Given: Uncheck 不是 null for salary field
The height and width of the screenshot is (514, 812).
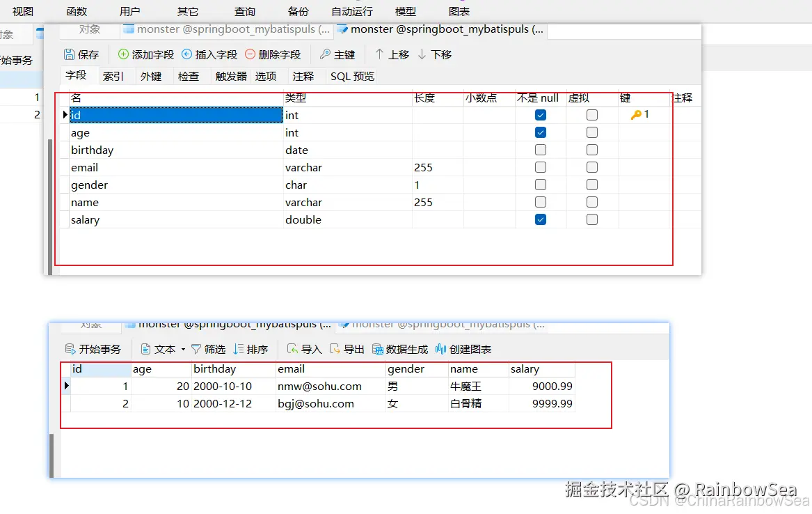Looking at the screenshot, I should point(540,219).
